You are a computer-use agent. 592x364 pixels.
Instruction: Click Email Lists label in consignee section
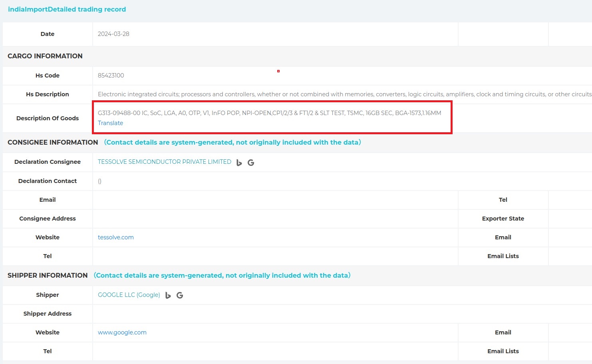[x=503, y=256]
